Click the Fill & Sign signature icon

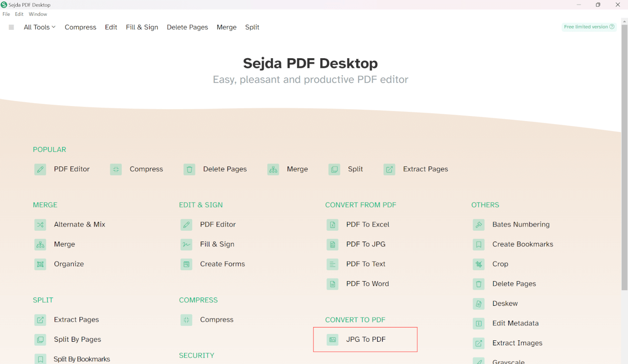[187, 245]
